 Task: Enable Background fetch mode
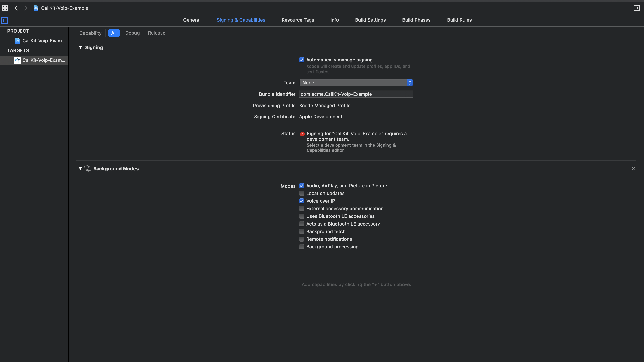pyautogui.click(x=301, y=231)
